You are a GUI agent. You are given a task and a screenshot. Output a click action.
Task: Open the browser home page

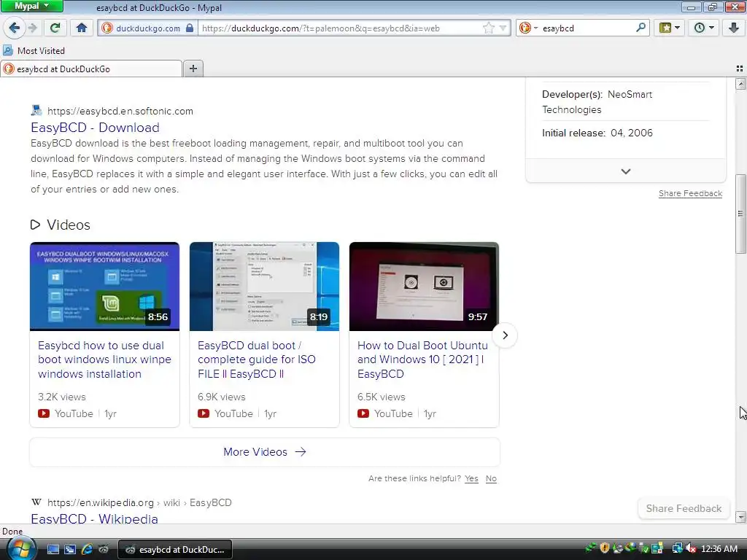tap(82, 28)
